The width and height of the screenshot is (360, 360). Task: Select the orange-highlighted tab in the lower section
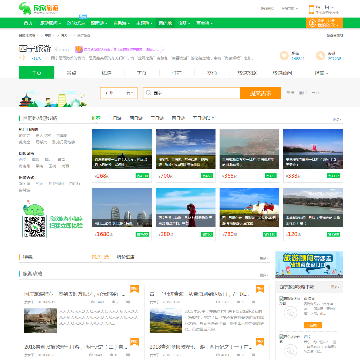tap(100, 257)
